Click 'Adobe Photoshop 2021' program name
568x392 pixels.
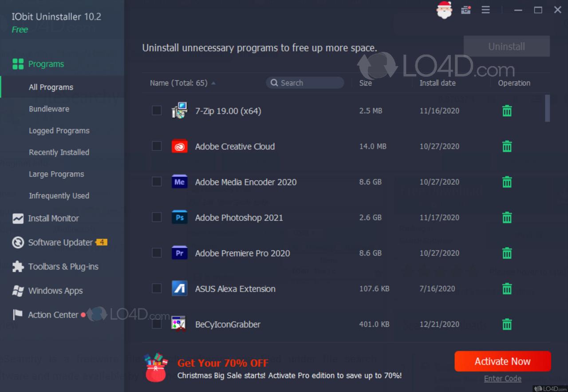coord(239,218)
